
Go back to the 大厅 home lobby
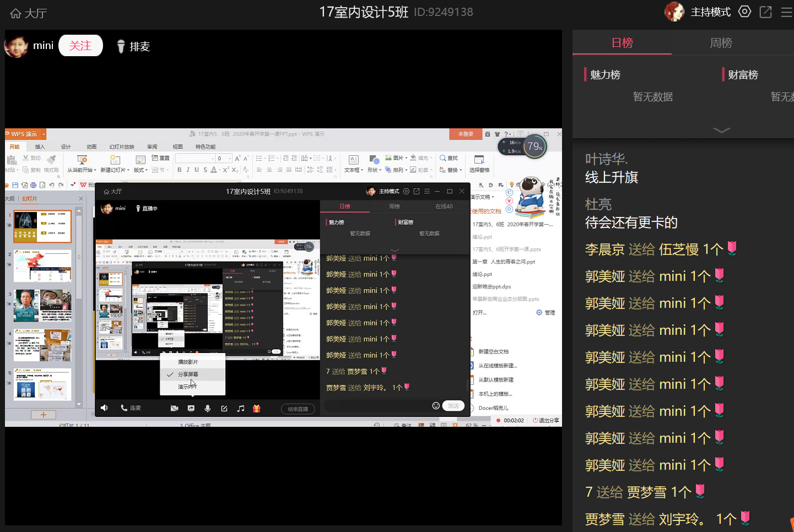(29, 13)
